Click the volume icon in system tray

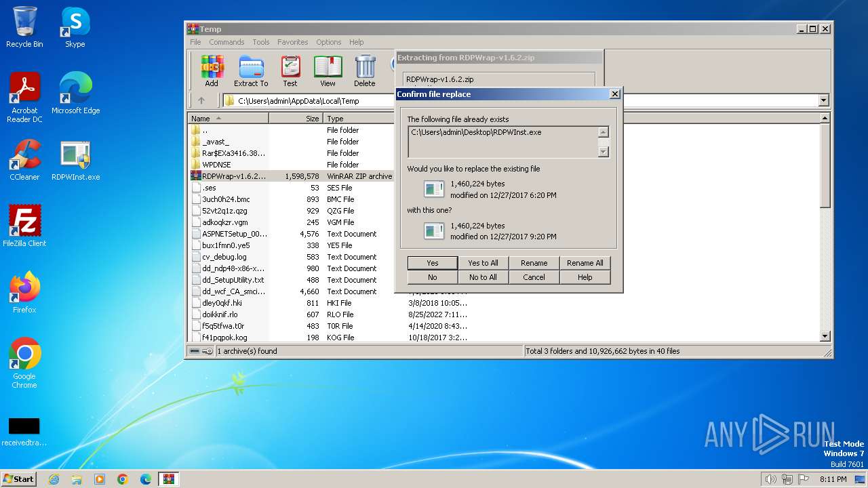(x=770, y=479)
